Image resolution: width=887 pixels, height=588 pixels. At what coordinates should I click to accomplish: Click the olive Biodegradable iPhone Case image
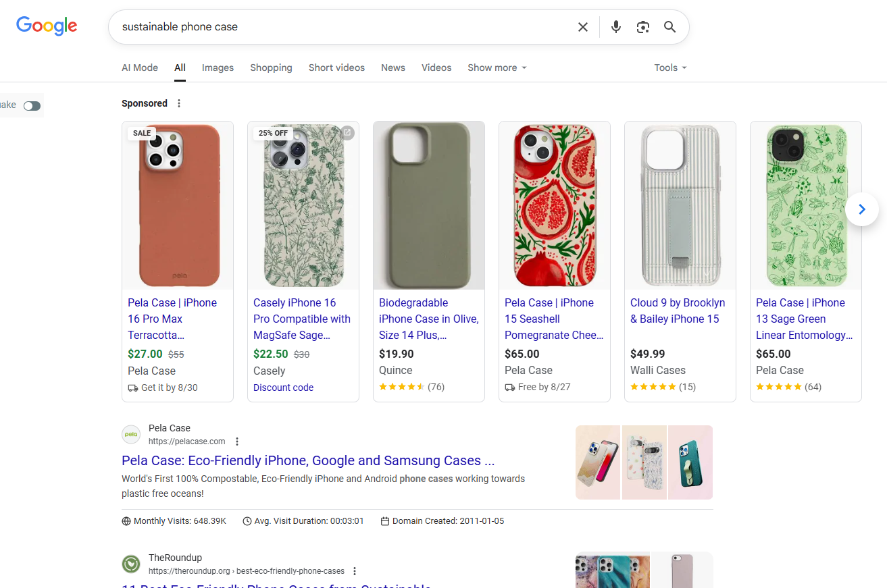point(429,205)
